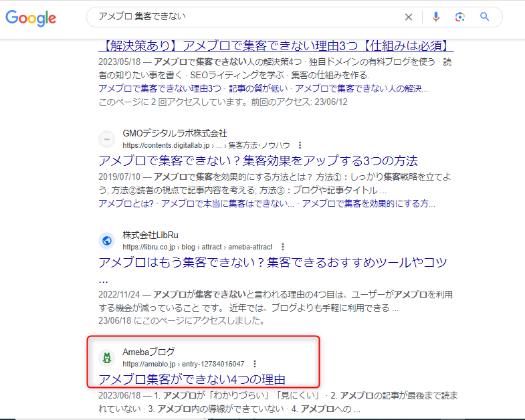Click 23/06/18 にこのページにアクセスしました note
The height and width of the screenshot is (420, 525).
[181, 321]
